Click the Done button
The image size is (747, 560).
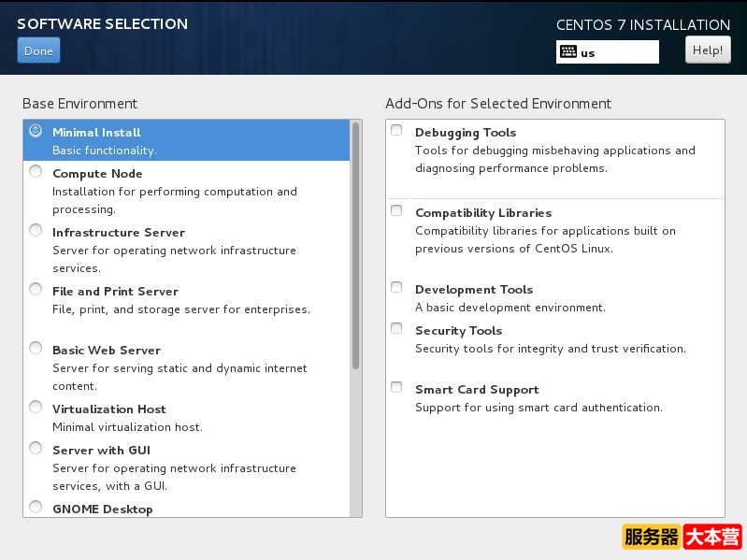(x=38, y=50)
